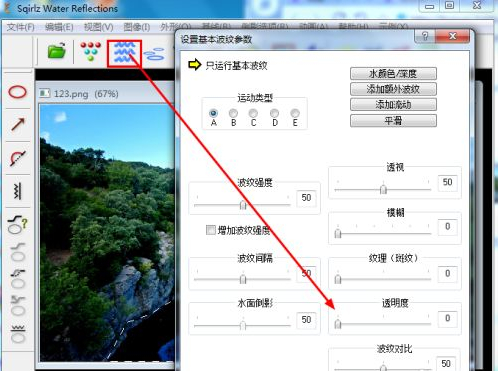Click the 添加额外波纹 button

pyautogui.click(x=393, y=89)
